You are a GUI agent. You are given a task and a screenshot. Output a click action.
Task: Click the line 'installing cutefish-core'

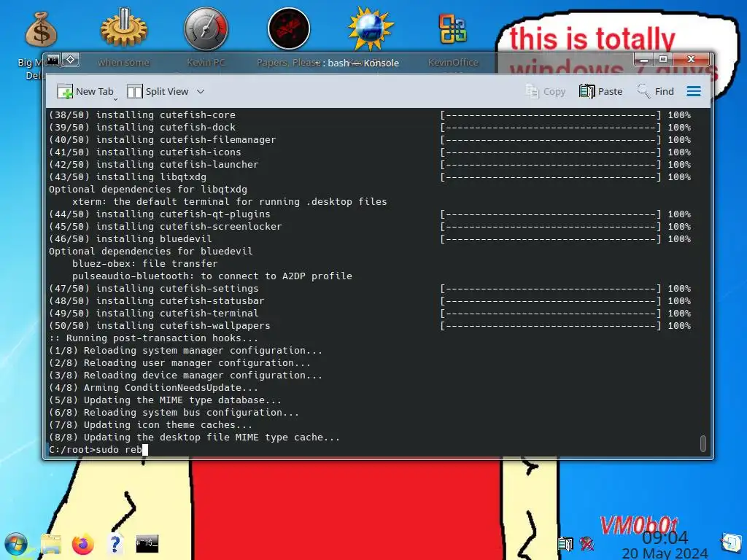[142, 114]
